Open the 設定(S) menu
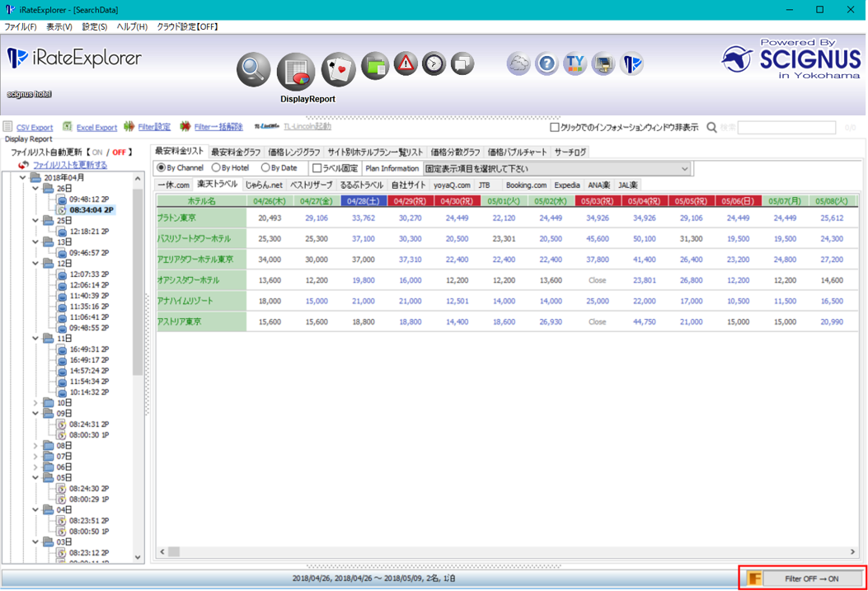This screenshot has width=868, height=591. point(95,27)
